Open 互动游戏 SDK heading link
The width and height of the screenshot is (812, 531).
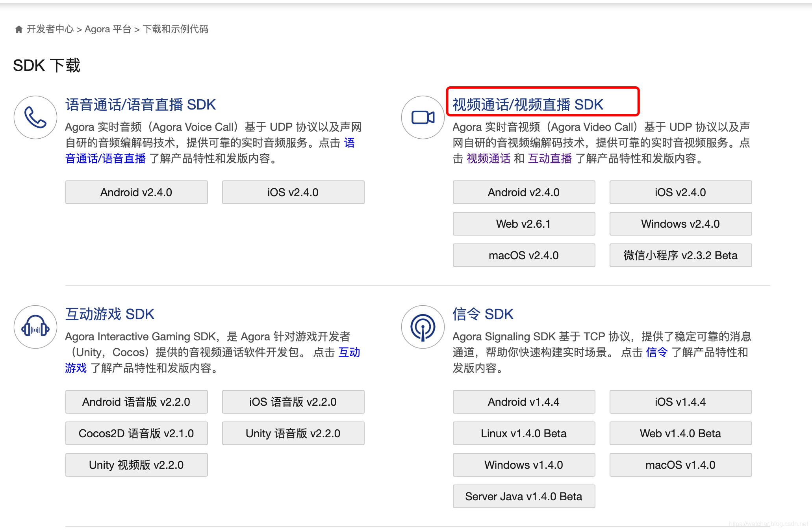coord(110,314)
